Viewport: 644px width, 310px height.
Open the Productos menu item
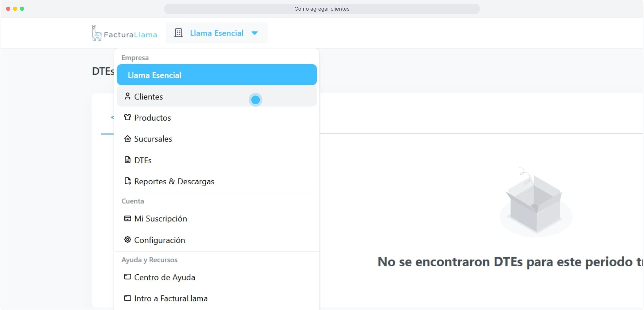click(152, 118)
